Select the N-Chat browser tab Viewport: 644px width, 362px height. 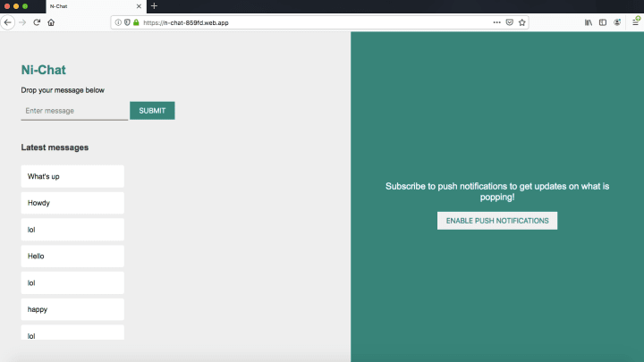[85, 6]
